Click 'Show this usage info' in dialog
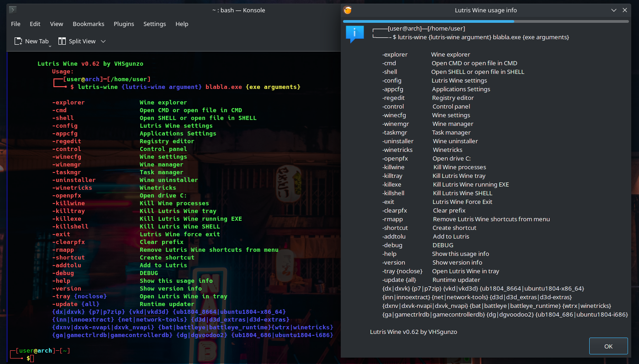The height and width of the screenshot is (364, 639). tap(460, 254)
